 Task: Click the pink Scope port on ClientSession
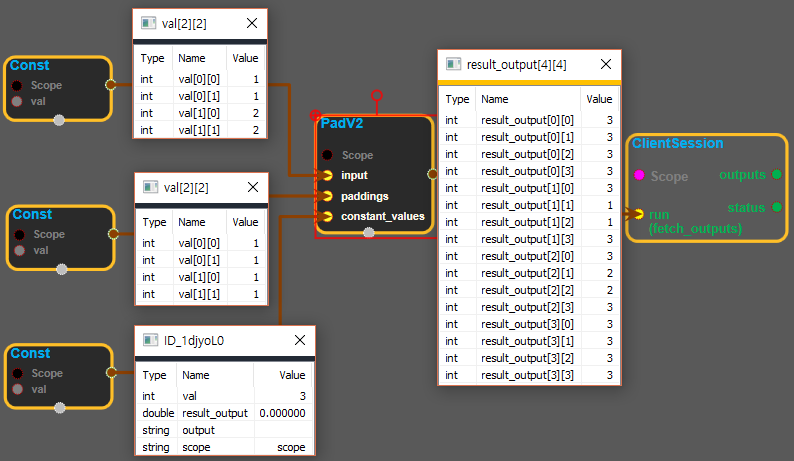tap(638, 176)
